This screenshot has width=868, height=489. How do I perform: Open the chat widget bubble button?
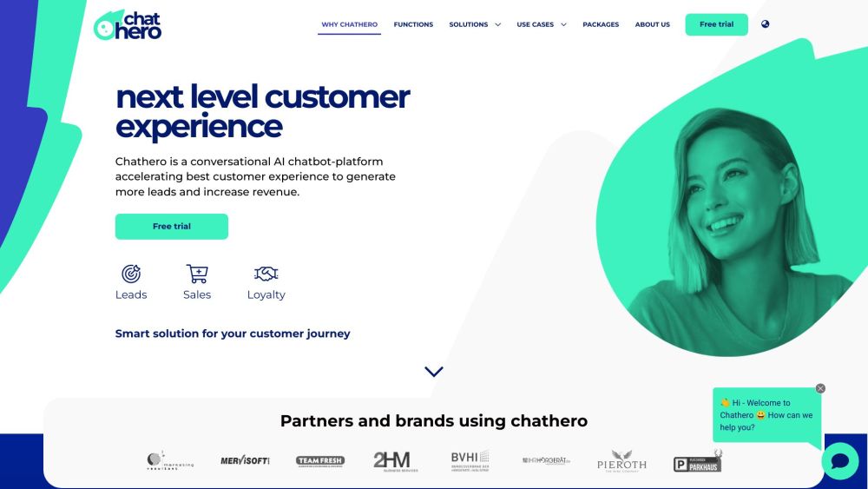click(839, 460)
